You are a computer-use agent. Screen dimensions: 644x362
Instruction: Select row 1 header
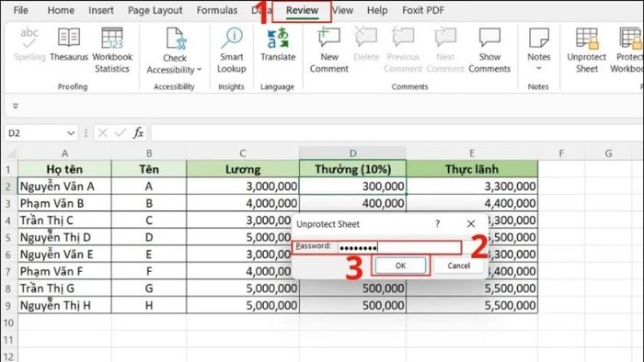9,169
